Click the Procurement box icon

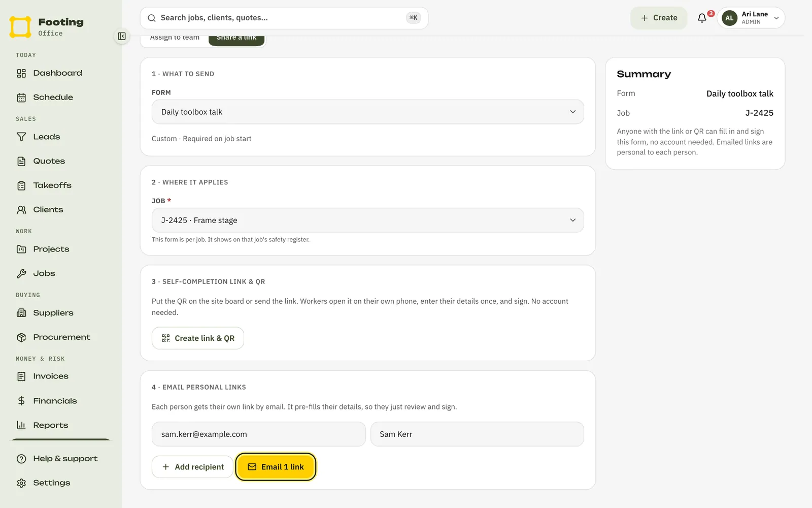[21, 337]
